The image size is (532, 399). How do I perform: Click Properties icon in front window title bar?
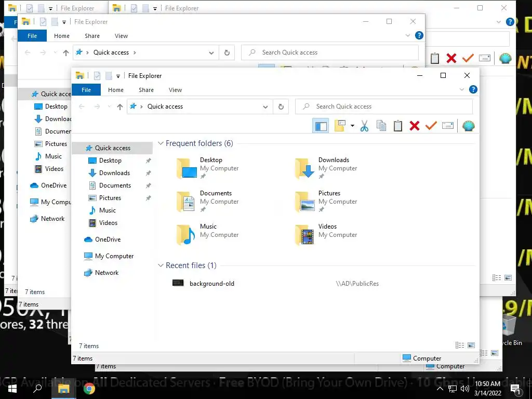[x=97, y=76]
